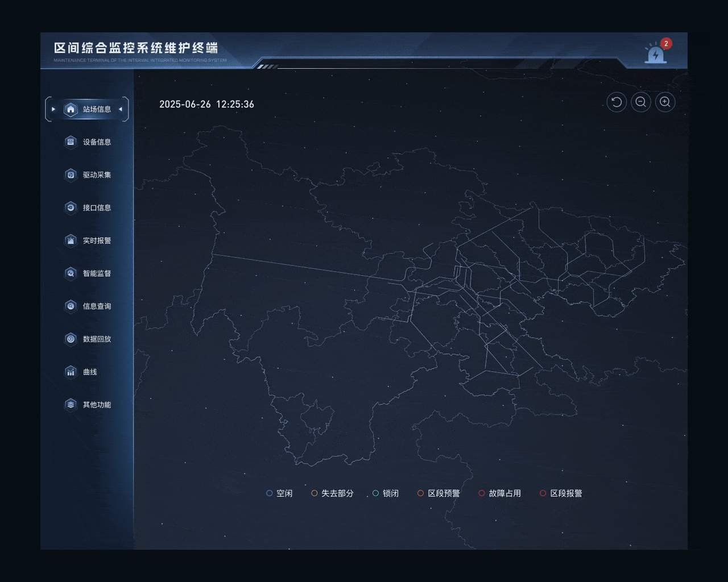Screen dimensions: 728x582
Task: Click the 设备信息 sidebar icon
Action: pos(71,142)
